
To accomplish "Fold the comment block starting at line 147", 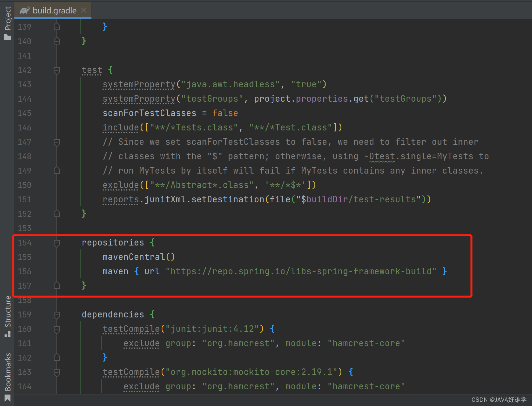I will 57,142.
